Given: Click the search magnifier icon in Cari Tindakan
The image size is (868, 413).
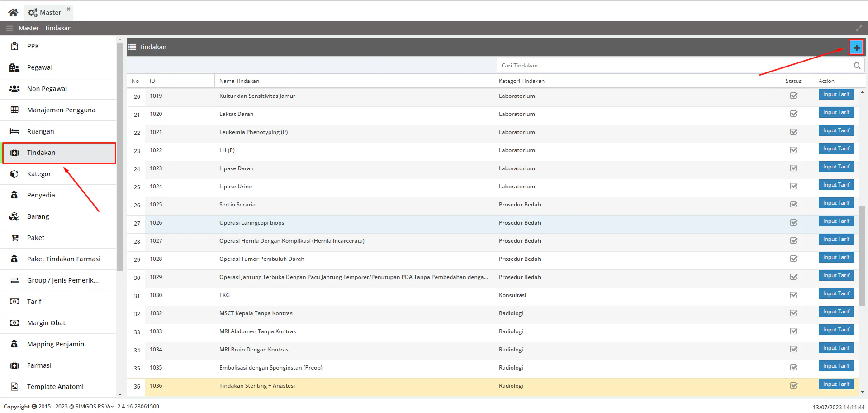Looking at the screenshot, I should click(x=857, y=66).
